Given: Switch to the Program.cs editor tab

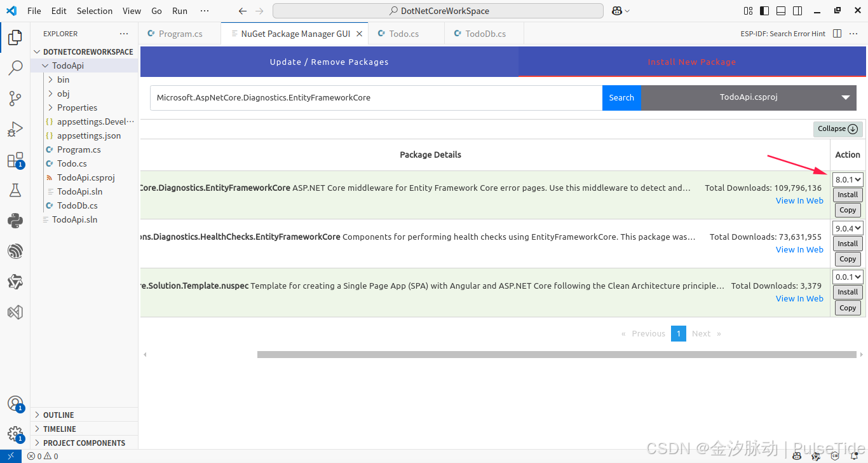Looking at the screenshot, I should coord(180,34).
